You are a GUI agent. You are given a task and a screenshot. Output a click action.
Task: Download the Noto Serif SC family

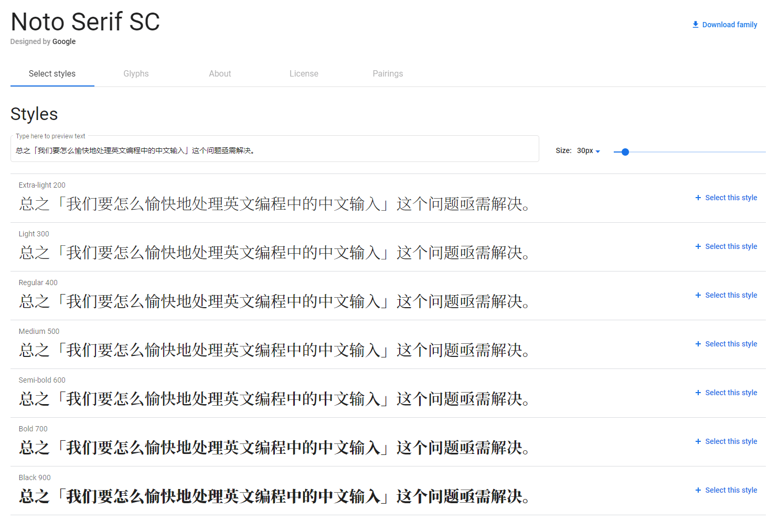[x=724, y=25]
